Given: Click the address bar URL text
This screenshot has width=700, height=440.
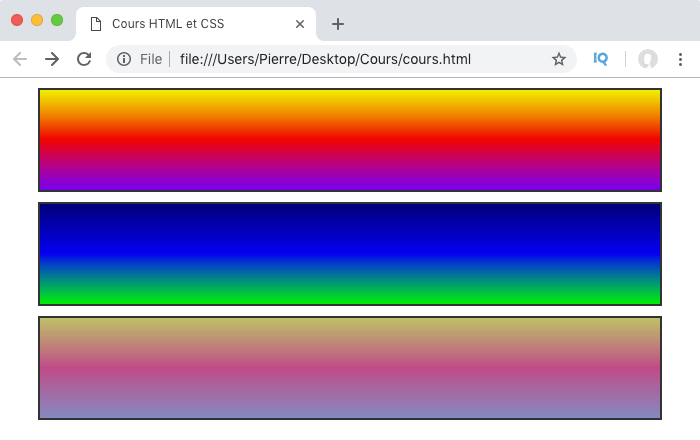Looking at the screenshot, I should coord(325,59).
